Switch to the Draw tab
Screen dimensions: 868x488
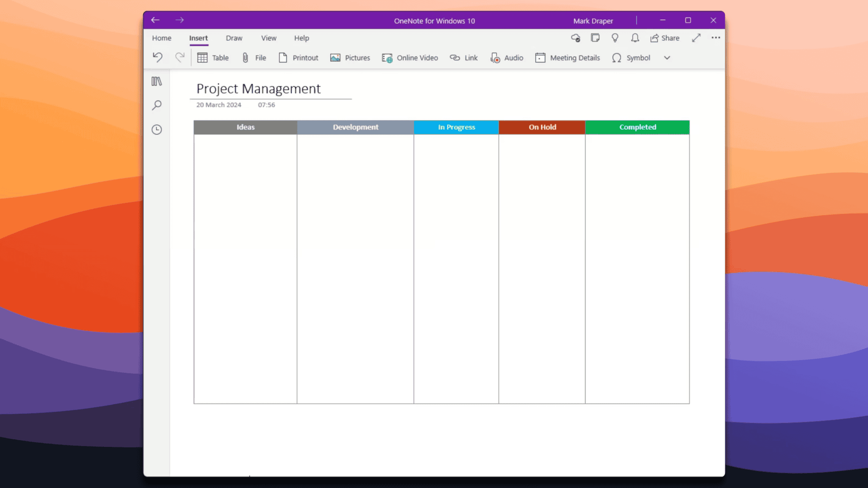click(x=234, y=38)
